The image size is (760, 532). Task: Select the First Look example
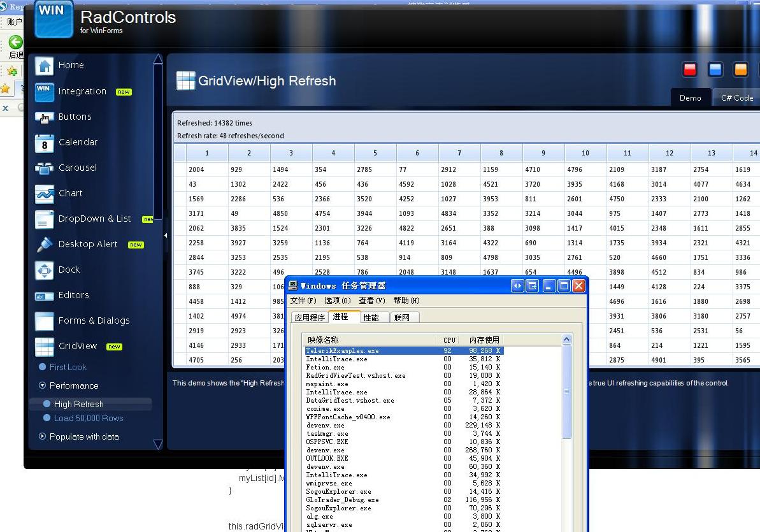(68, 367)
